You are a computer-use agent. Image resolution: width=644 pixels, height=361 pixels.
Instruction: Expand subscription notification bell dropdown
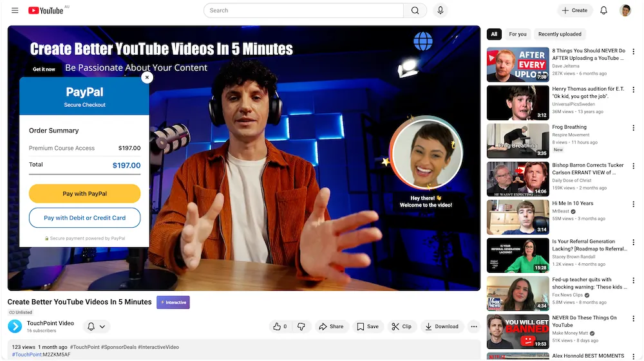pyautogui.click(x=95, y=326)
